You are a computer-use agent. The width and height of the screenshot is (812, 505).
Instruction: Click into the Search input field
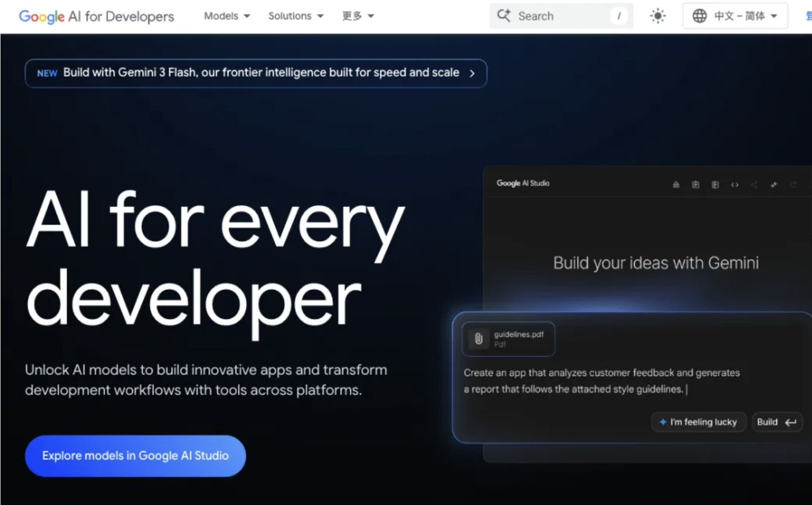click(x=562, y=16)
